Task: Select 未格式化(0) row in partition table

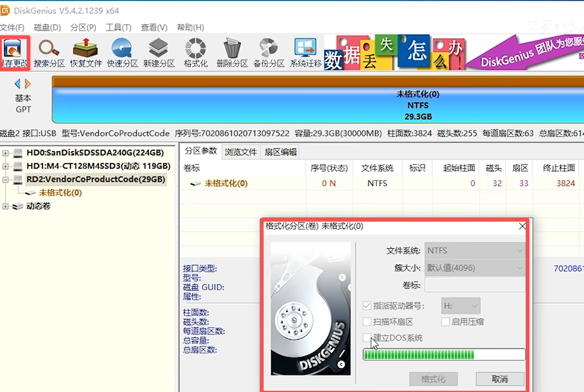Action: click(x=382, y=183)
